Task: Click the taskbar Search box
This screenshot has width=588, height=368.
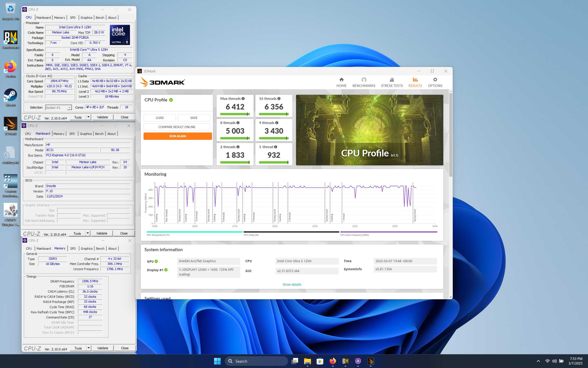Action: point(256,361)
